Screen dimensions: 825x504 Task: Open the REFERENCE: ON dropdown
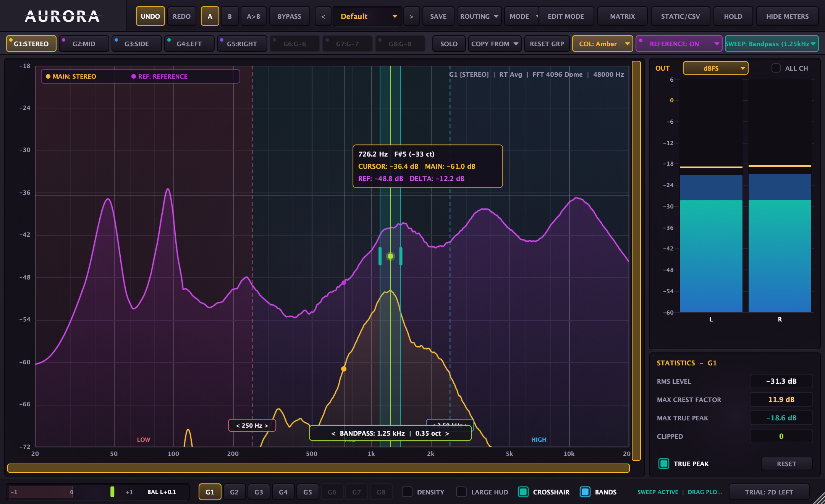click(x=679, y=44)
